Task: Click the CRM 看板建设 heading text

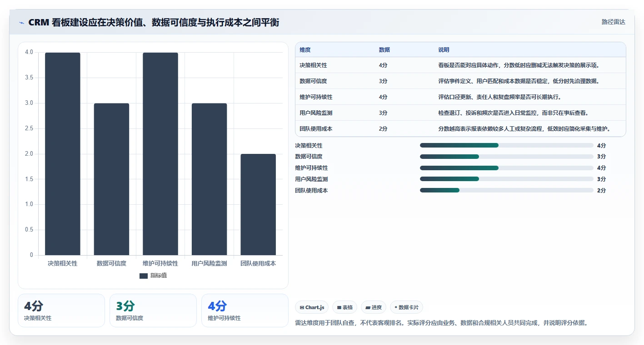Action: (x=154, y=22)
